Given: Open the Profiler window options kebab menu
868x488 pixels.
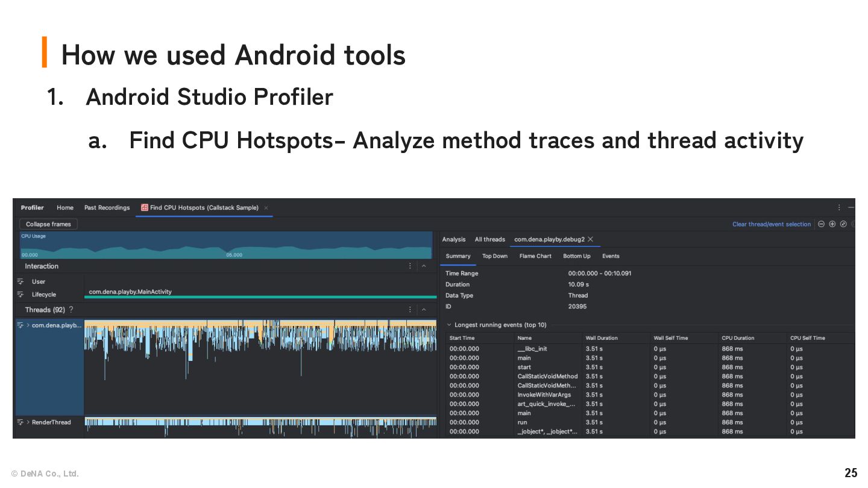Looking at the screenshot, I should [839, 207].
